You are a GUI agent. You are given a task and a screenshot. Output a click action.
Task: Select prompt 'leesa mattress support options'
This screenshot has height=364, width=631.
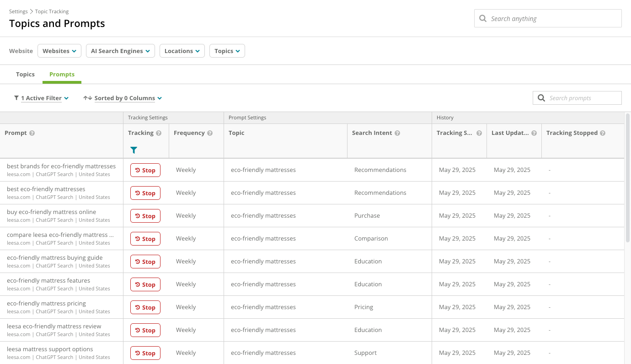pos(50,349)
